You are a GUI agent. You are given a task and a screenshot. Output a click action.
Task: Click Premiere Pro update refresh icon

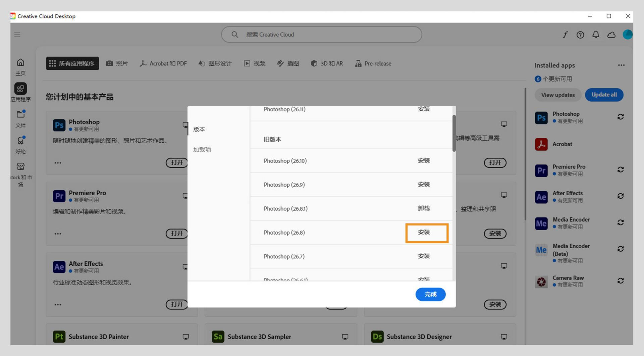(x=621, y=169)
